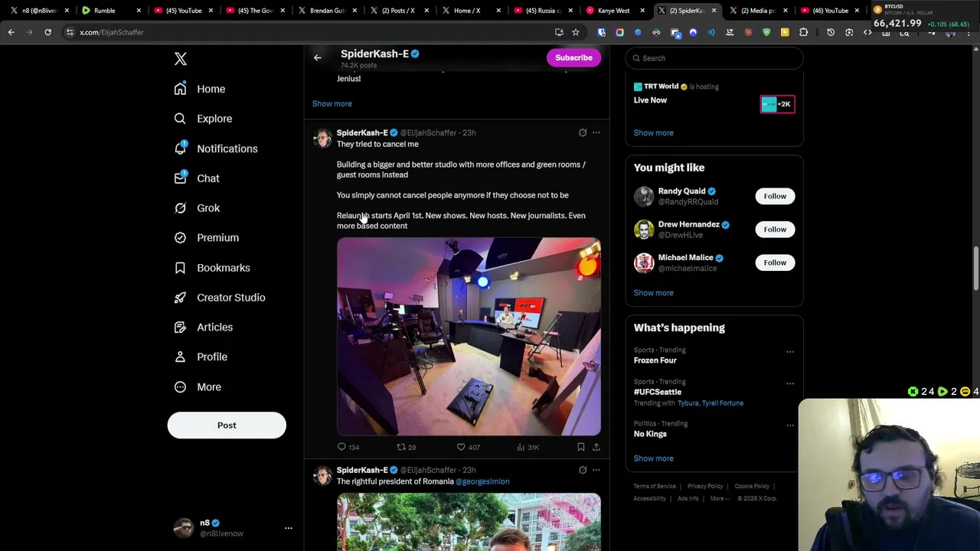This screenshot has width=980, height=551.
Task: Open options for Frozen Four trend
Action: point(790,352)
